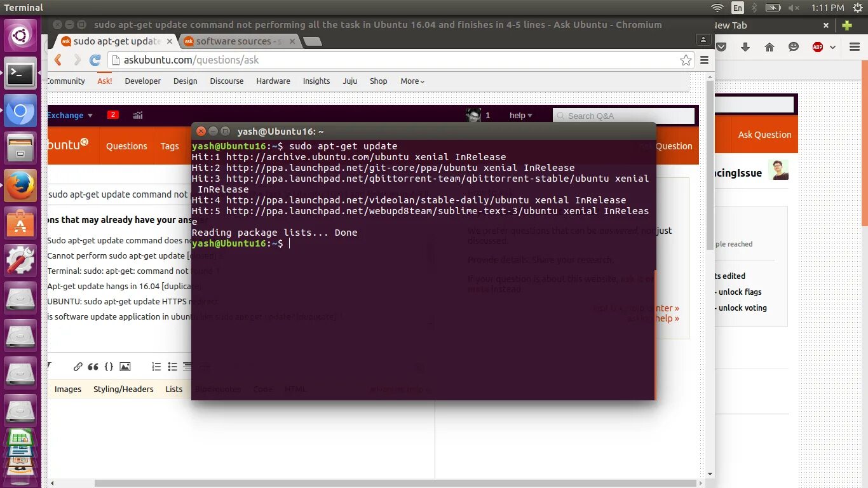Open the inbox with red 2 badge
Image resolution: width=868 pixels, height=488 pixels.
click(x=112, y=115)
